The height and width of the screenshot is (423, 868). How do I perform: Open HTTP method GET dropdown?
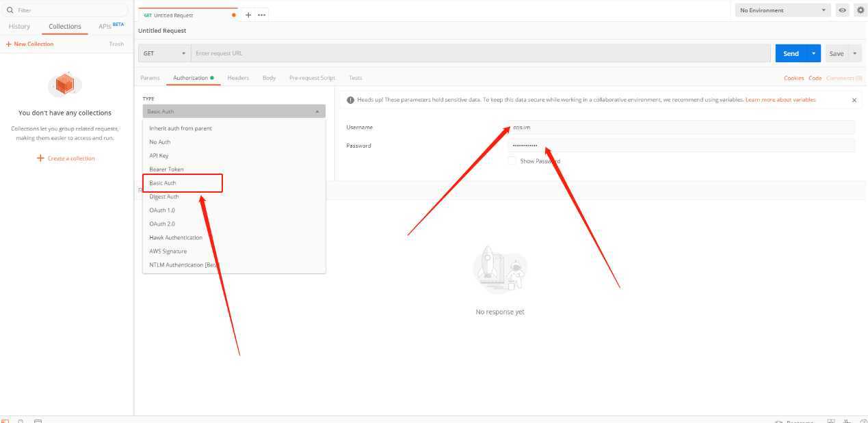tap(165, 53)
